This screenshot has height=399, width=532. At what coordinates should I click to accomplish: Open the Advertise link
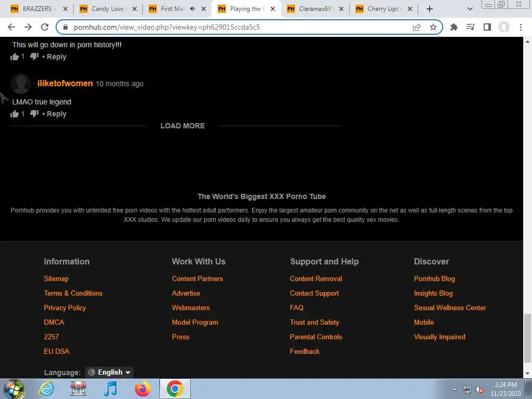(x=186, y=293)
